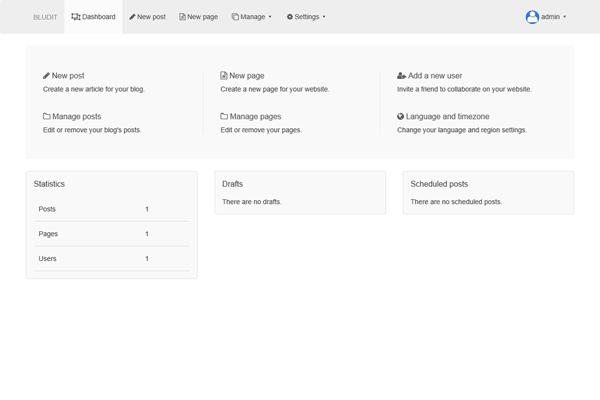600x400 pixels.
Task: Expand the Manage dropdown menu
Action: click(x=251, y=17)
